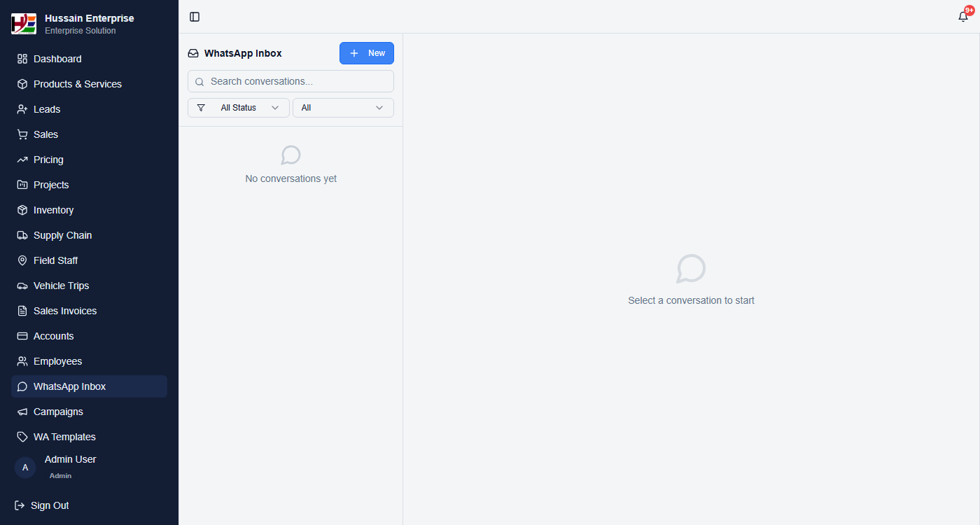Click the Leads person-plus icon
The width and height of the screenshot is (980, 525).
coord(22,109)
